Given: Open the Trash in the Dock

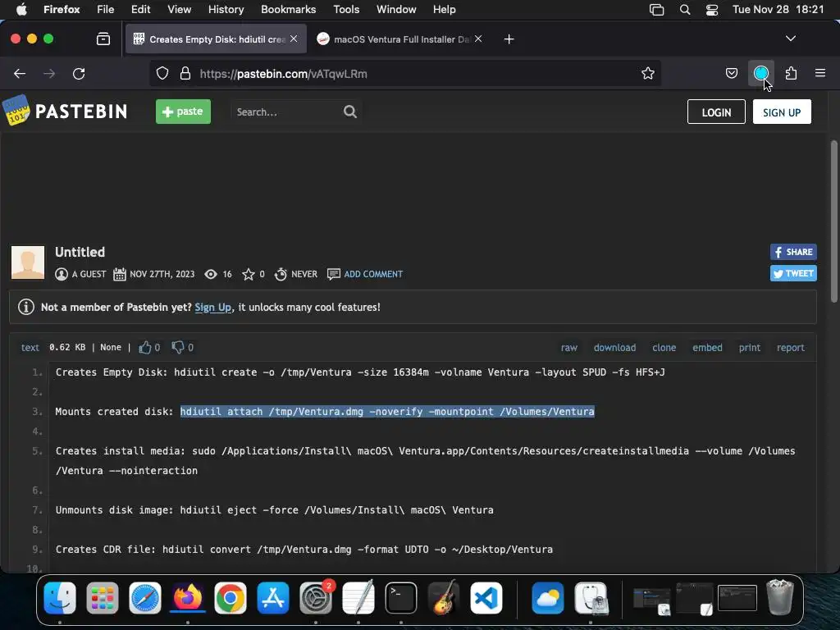Looking at the screenshot, I should click(x=780, y=597).
